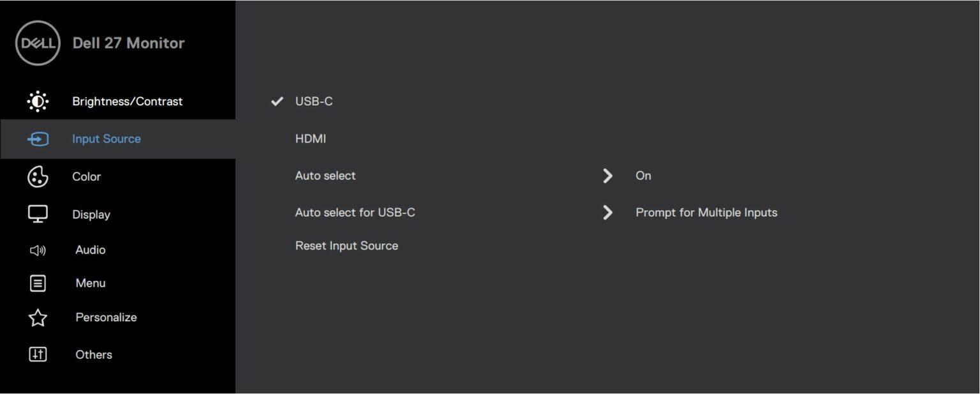Click Reset Input Source
980x394 pixels.
coord(346,245)
